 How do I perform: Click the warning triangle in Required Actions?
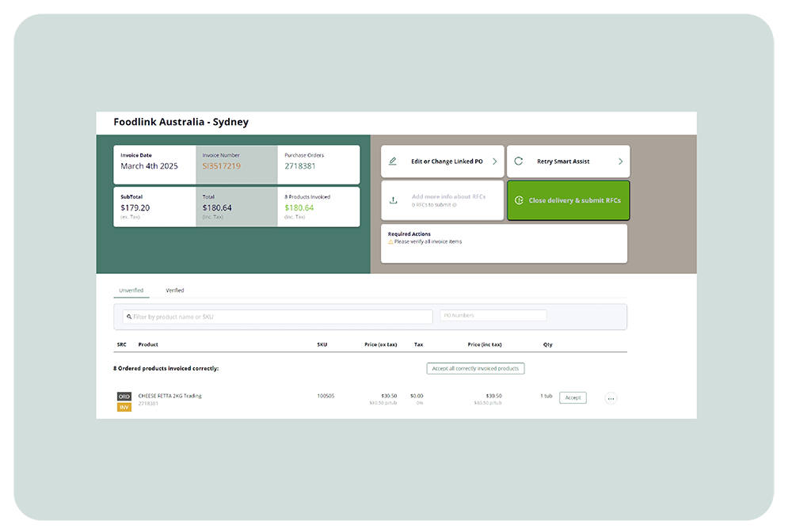pyautogui.click(x=390, y=241)
